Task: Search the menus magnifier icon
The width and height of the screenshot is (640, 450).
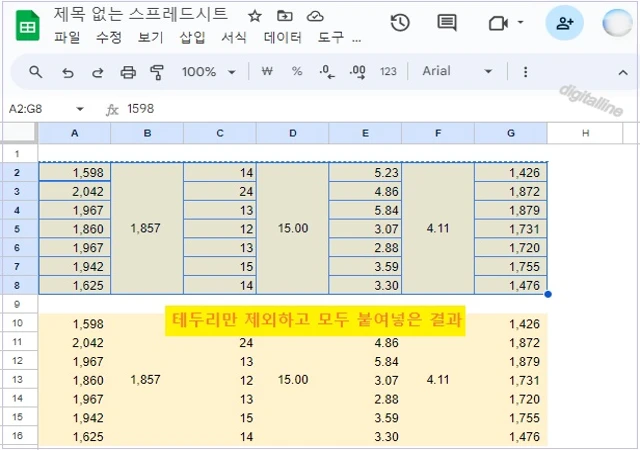Action: (x=36, y=72)
